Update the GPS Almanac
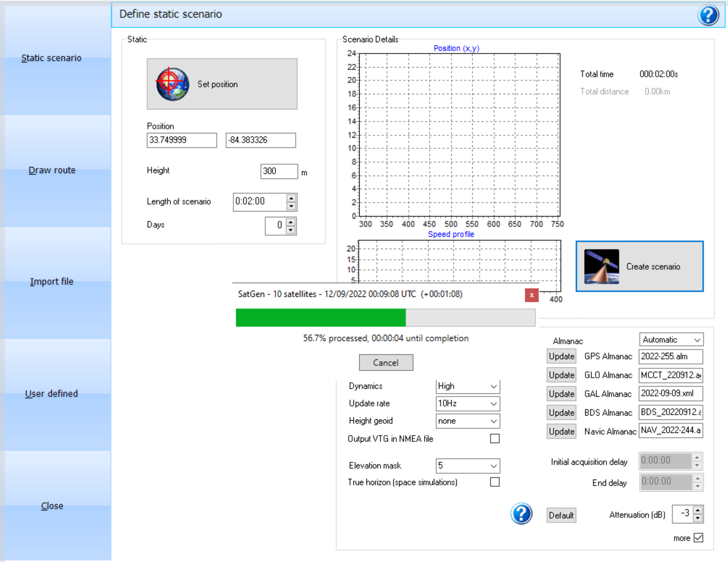Image resolution: width=728 pixels, height=562 pixels. click(561, 356)
